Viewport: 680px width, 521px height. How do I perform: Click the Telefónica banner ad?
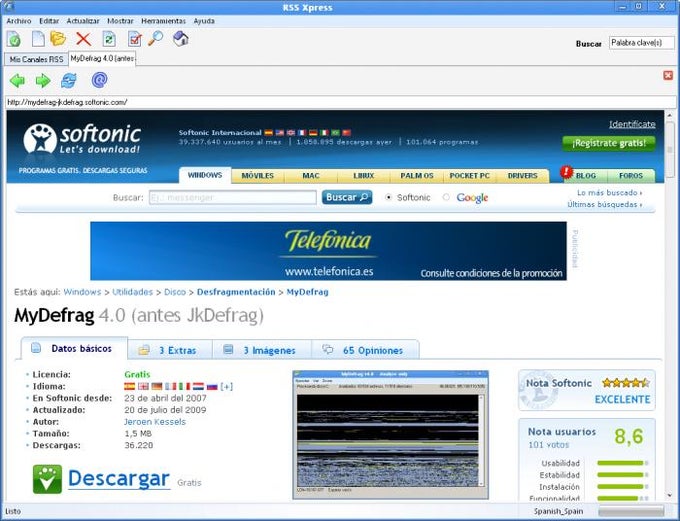point(328,251)
